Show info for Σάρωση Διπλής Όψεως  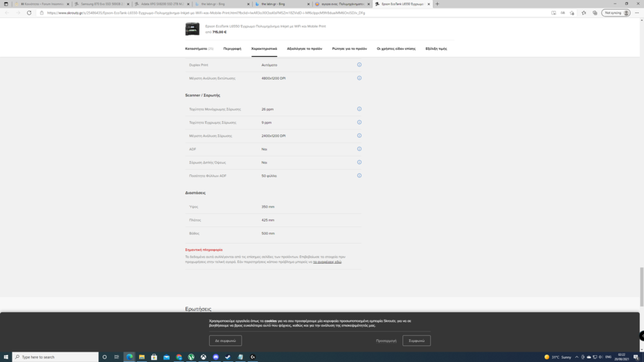coord(359,162)
